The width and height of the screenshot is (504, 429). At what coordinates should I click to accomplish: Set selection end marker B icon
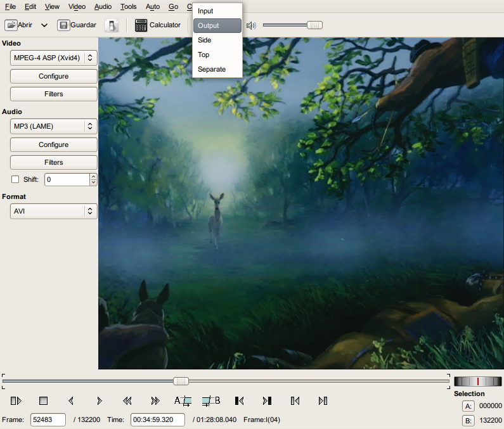pos(210,400)
